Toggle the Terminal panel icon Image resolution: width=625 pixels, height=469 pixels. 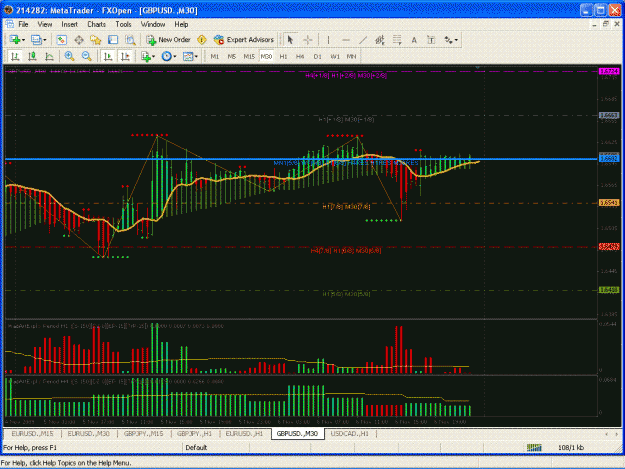click(x=113, y=40)
